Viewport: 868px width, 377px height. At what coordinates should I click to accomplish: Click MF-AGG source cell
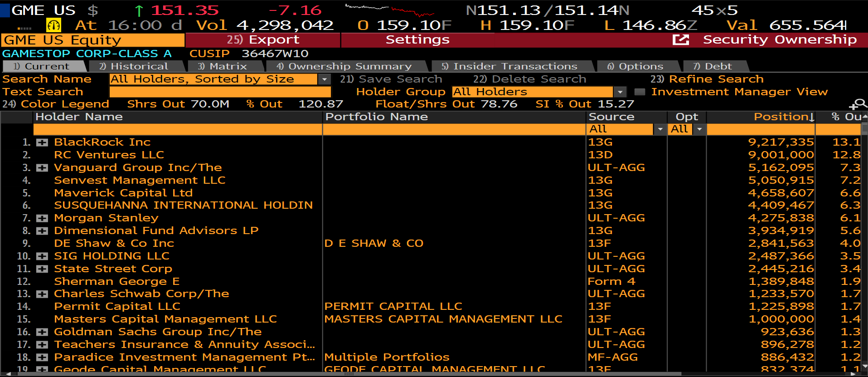[613, 357]
